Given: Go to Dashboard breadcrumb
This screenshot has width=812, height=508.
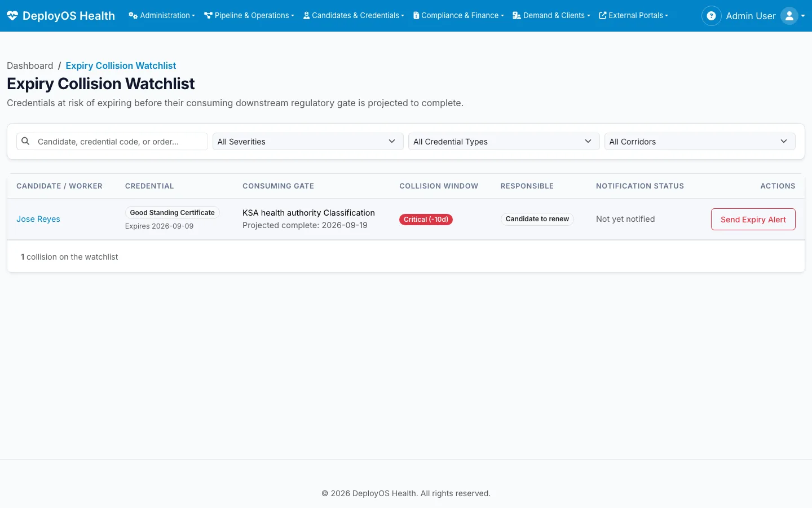Looking at the screenshot, I should (x=30, y=65).
